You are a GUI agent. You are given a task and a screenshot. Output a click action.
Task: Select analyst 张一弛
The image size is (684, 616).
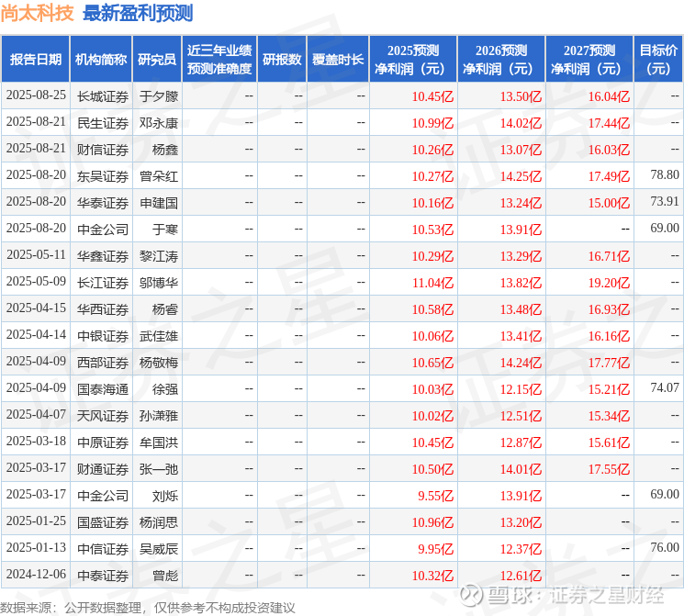tap(159, 469)
